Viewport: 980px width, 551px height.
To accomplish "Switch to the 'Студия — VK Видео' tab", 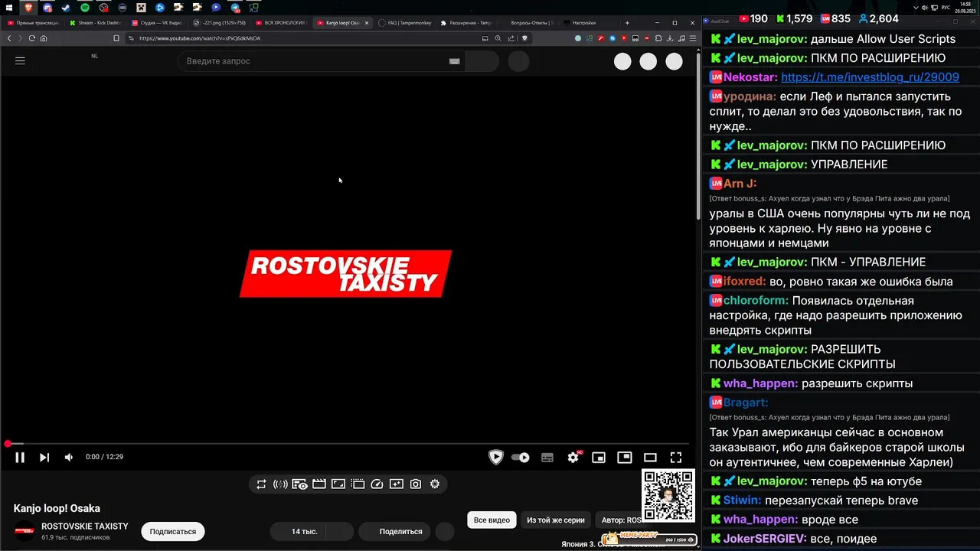I will [157, 23].
